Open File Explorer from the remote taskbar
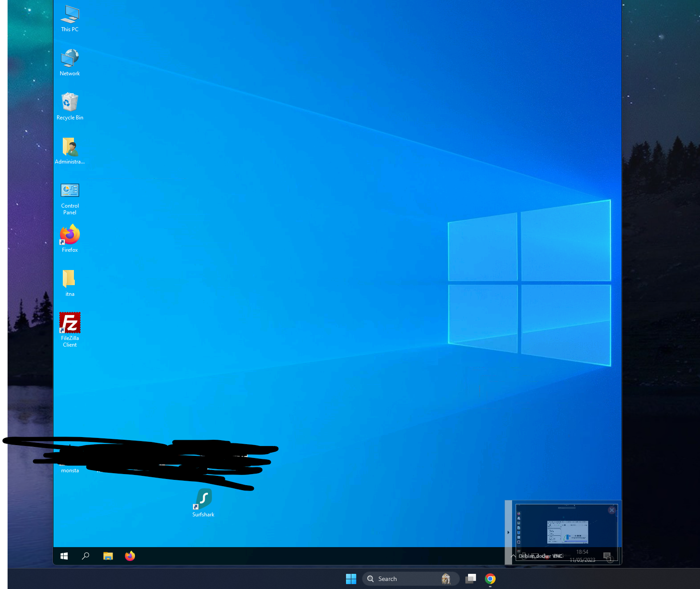This screenshot has height=589, width=700. [108, 556]
